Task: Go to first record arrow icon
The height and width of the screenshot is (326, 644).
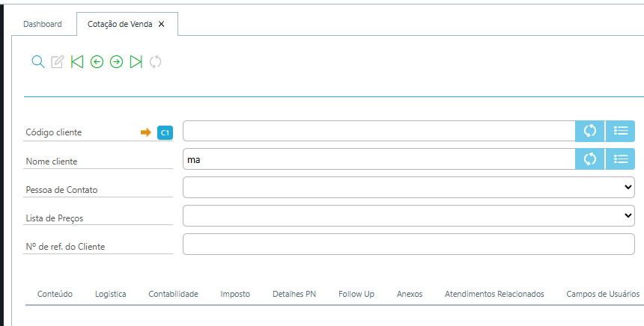Action: [x=77, y=62]
